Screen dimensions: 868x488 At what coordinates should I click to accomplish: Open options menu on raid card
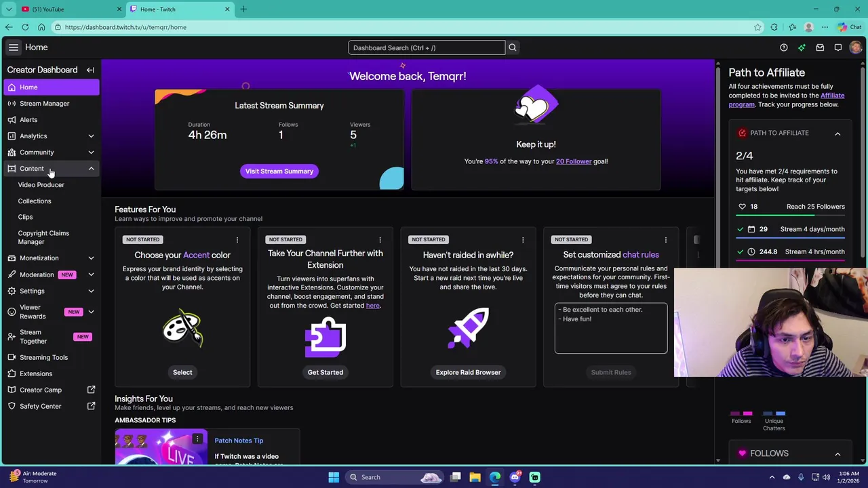coord(523,239)
